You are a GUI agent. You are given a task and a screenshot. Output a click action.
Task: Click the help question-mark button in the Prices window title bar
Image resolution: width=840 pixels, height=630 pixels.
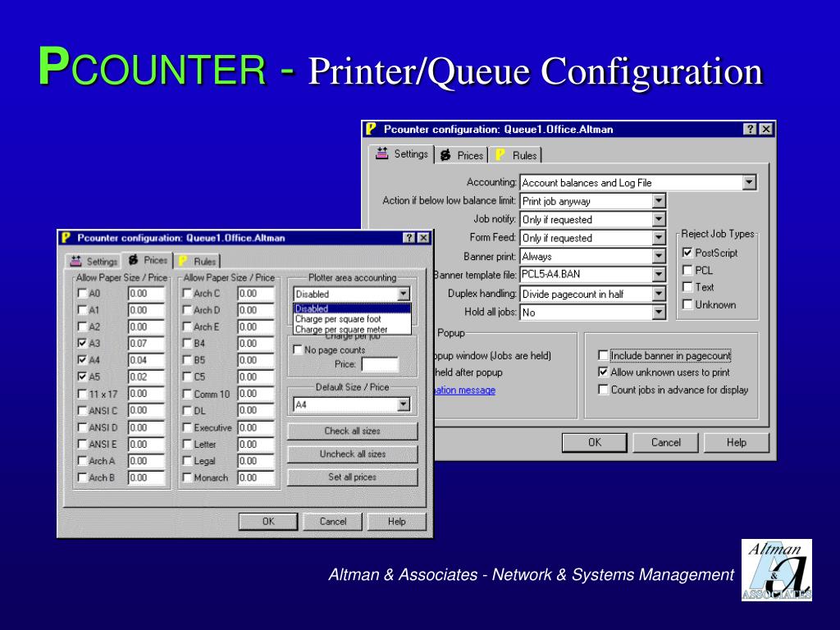click(x=409, y=237)
